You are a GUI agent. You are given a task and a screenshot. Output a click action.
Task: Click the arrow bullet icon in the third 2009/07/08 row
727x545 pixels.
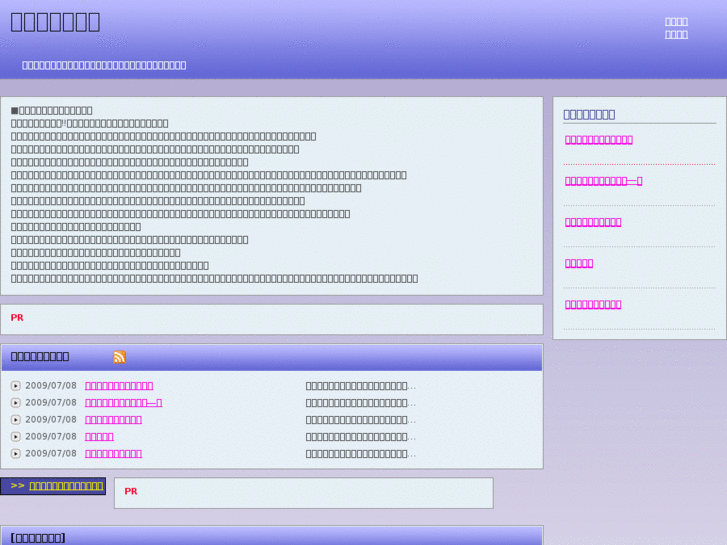pos(16,420)
